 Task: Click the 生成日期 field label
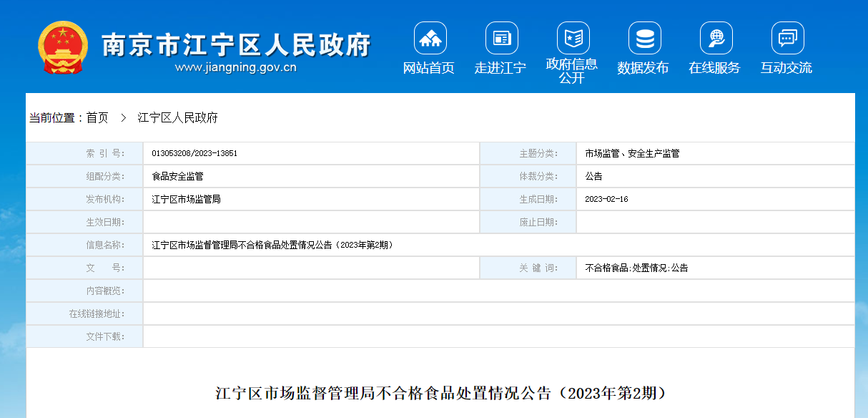point(538,199)
